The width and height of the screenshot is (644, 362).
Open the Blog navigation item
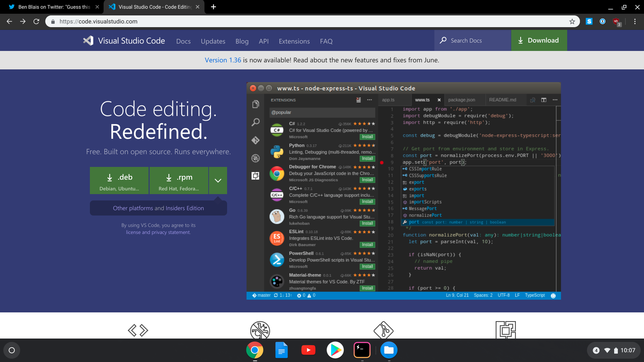(242, 41)
